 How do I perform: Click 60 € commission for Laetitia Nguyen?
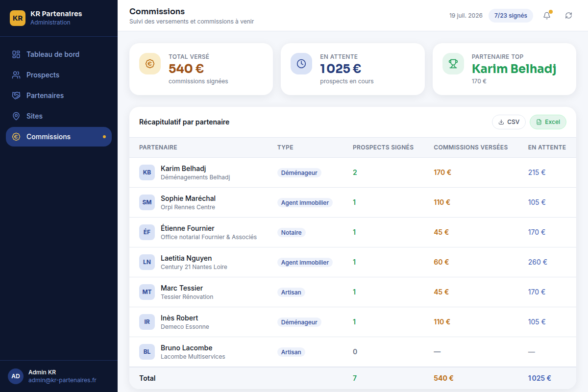pos(441,262)
